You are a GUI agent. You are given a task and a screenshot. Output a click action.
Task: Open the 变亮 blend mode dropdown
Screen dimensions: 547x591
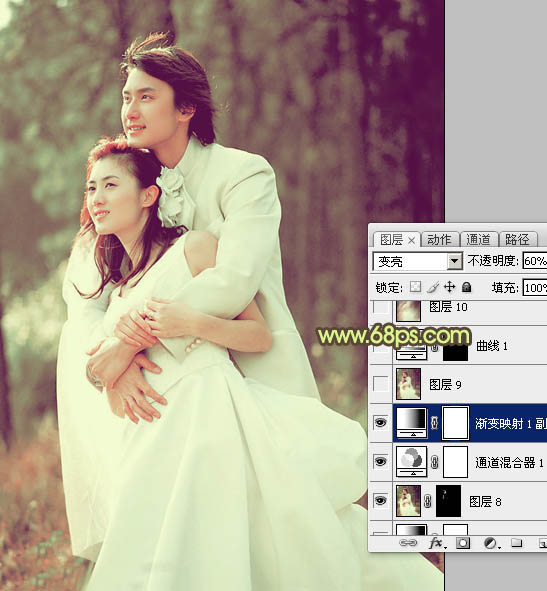coord(418,261)
